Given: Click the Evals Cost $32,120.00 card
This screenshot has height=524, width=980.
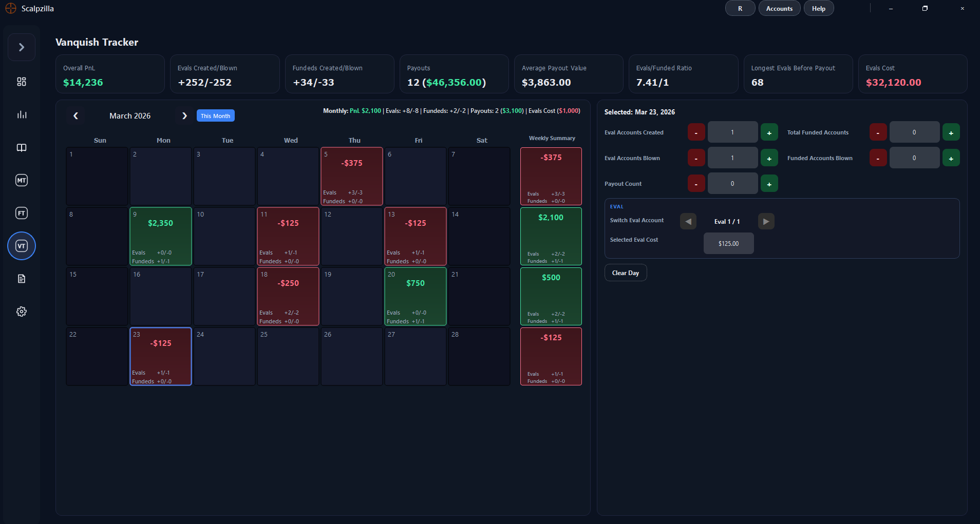Looking at the screenshot, I should tap(913, 74).
